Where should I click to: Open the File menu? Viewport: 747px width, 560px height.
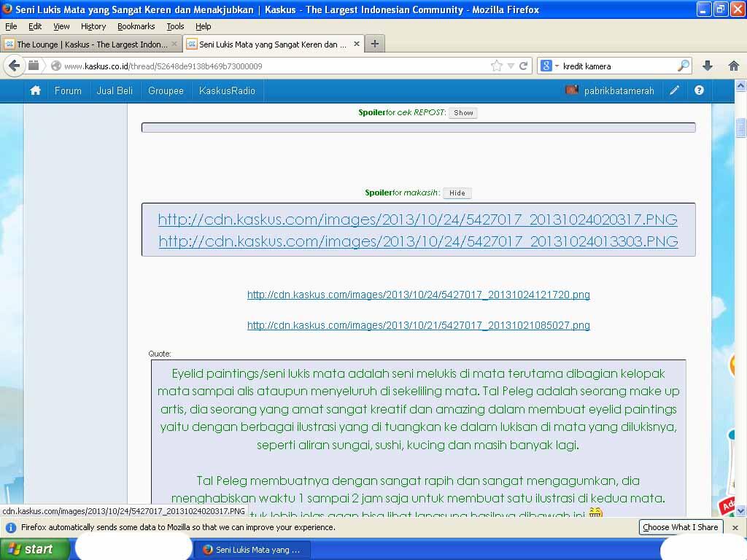point(11,26)
